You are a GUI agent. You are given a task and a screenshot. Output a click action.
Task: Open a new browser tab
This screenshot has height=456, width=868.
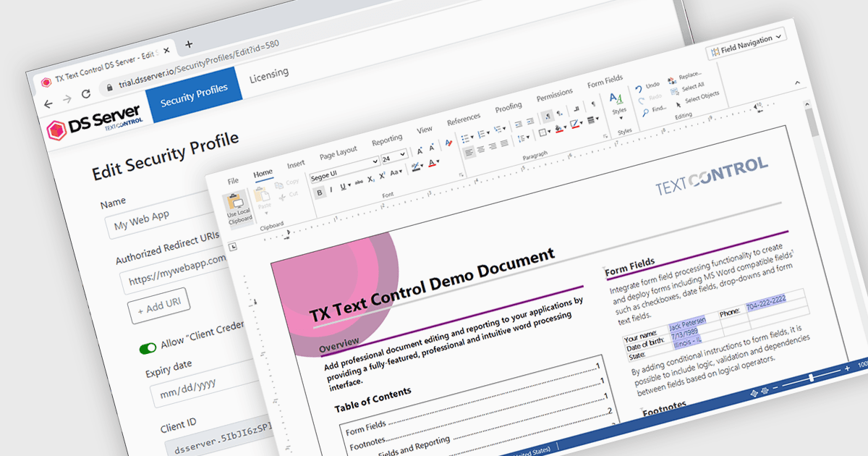[189, 43]
